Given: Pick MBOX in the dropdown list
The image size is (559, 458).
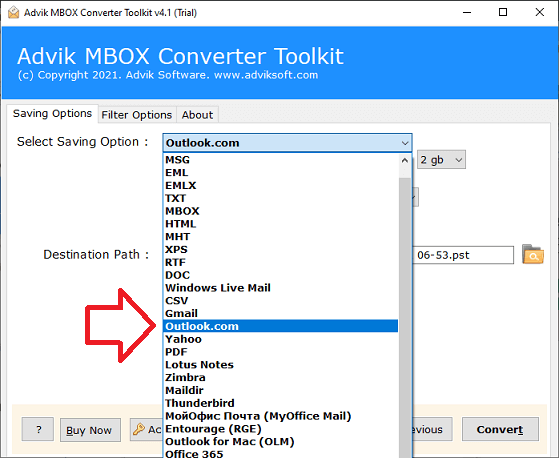Looking at the screenshot, I should 281,211.
